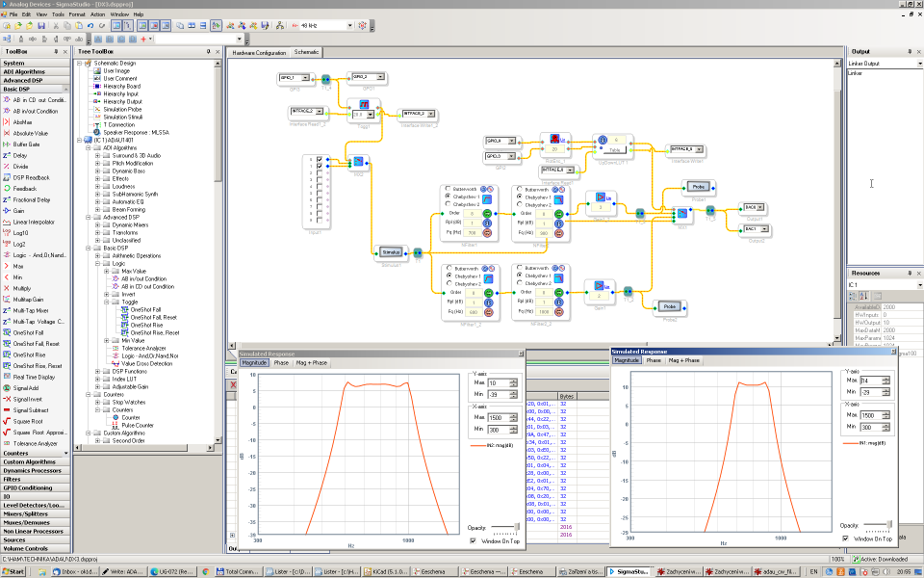Open the Tools menu
Image resolution: width=924 pixels, height=578 pixels.
58,14
